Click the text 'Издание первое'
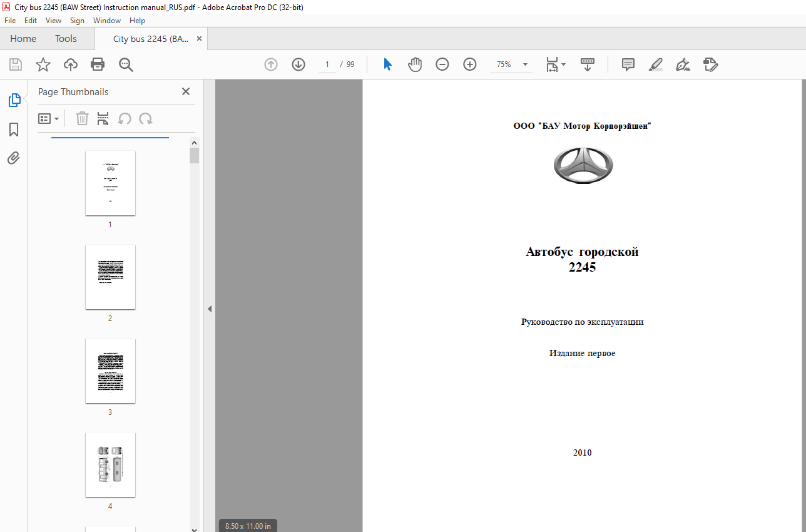 point(582,354)
